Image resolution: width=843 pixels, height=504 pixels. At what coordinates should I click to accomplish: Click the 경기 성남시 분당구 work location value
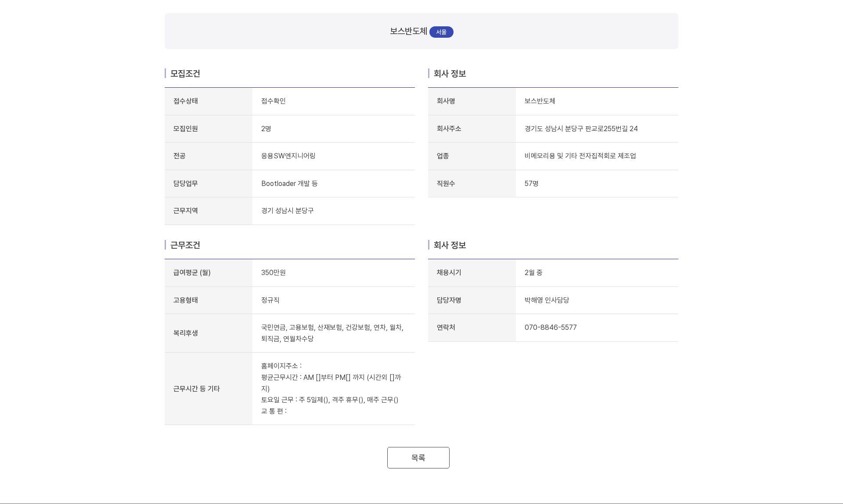(287, 211)
